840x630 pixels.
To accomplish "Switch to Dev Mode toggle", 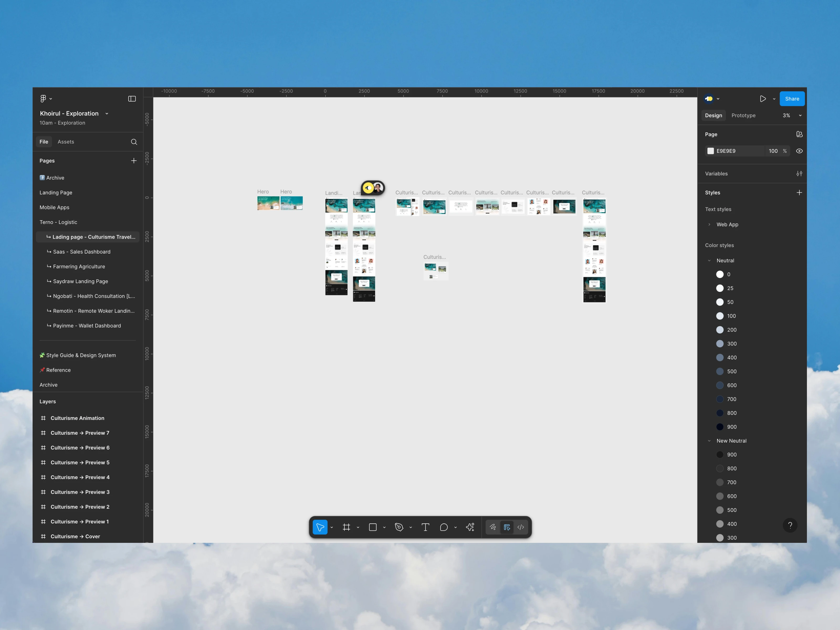I will pyautogui.click(x=521, y=527).
